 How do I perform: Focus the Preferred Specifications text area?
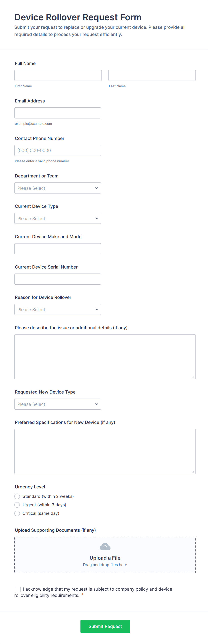click(105, 451)
